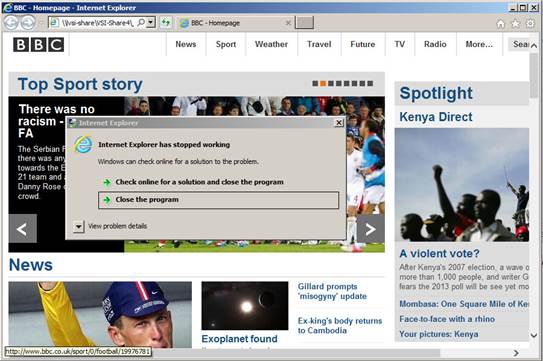Open the Home page icon
Image resolution: width=543 pixels, height=361 pixels.
click(x=500, y=24)
